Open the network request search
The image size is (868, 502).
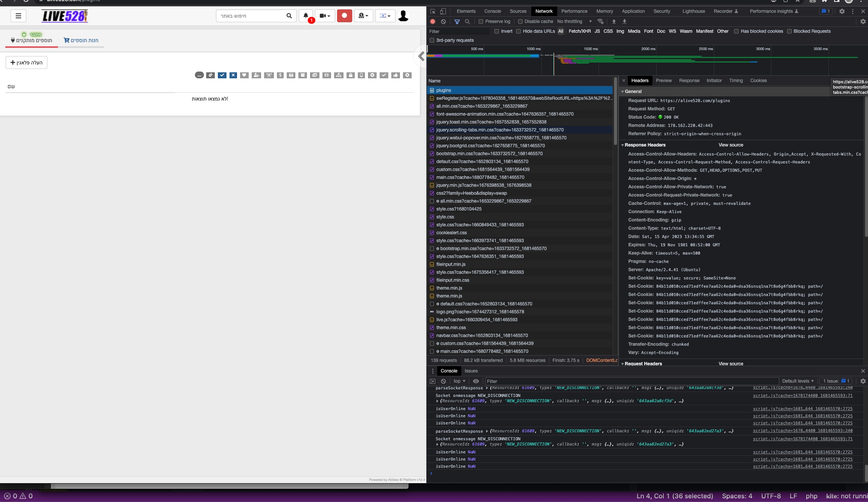467,21
